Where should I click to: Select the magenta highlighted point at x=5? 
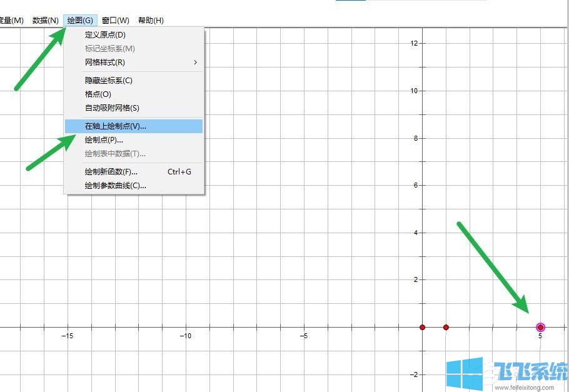click(540, 327)
